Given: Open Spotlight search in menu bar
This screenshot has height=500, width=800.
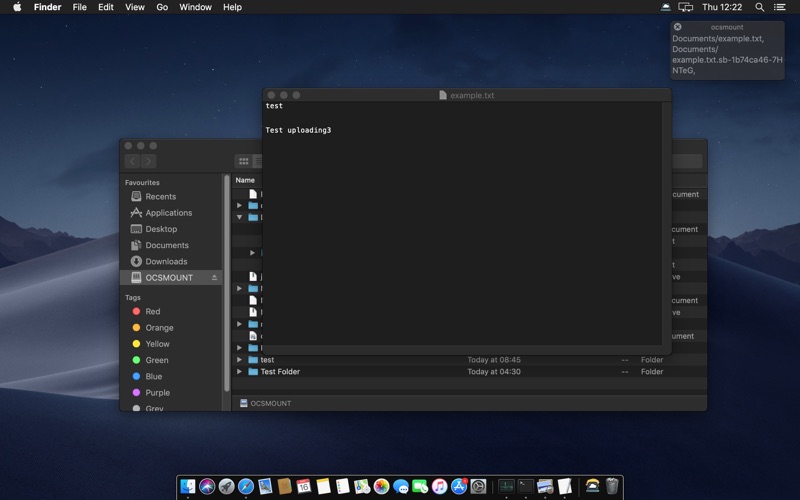Looking at the screenshot, I should click(x=759, y=7).
